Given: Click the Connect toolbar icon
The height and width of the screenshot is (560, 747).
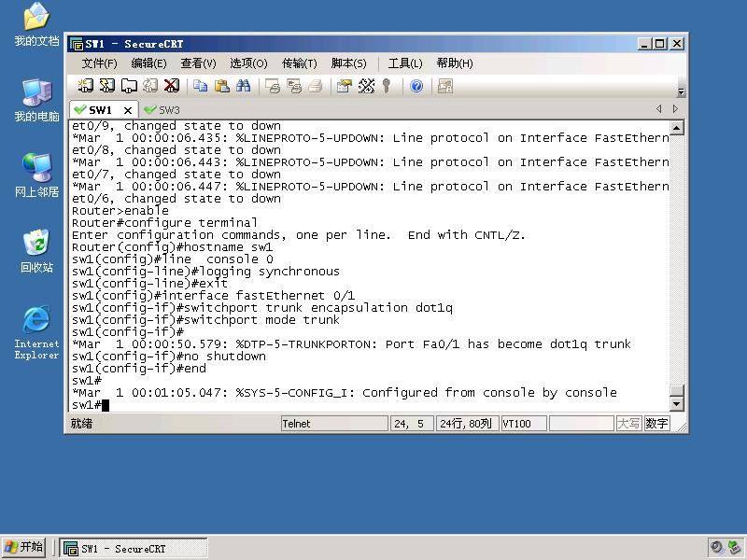Looking at the screenshot, I should point(85,86).
